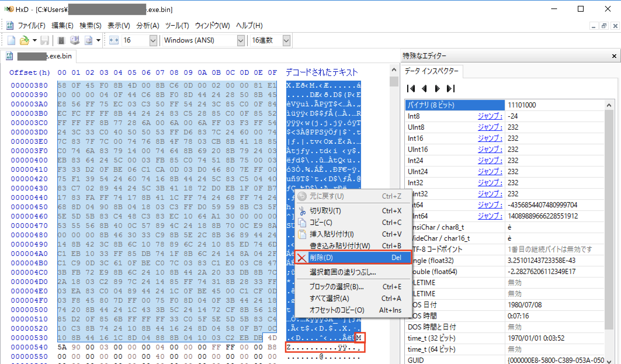Expand the bytes per row 16 dropdown
The width and height of the screenshot is (621, 364).
tap(153, 40)
